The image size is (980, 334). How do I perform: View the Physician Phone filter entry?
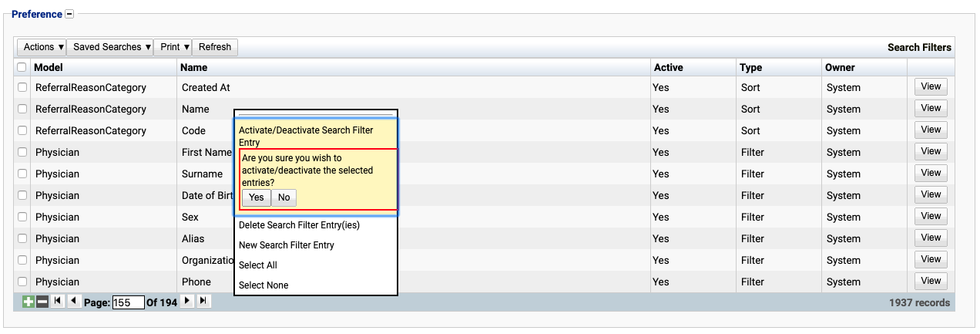pyautogui.click(x=931, y=281)
